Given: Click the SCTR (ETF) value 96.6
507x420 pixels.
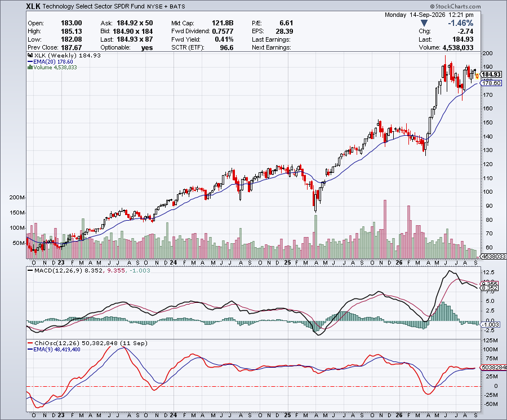Looking at the screenshot, I should coord(226,47).
